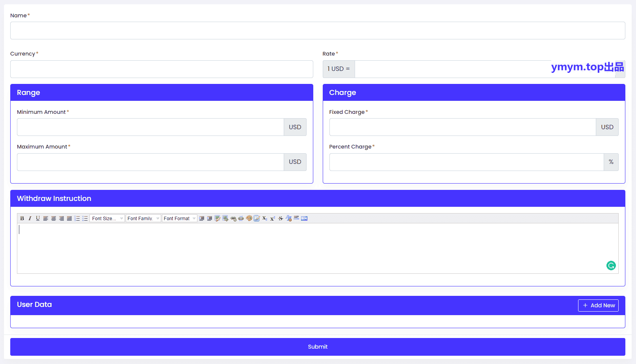Click the insert image icon
The height and width of the screenshot is (364, 636).
coord(218,218)
